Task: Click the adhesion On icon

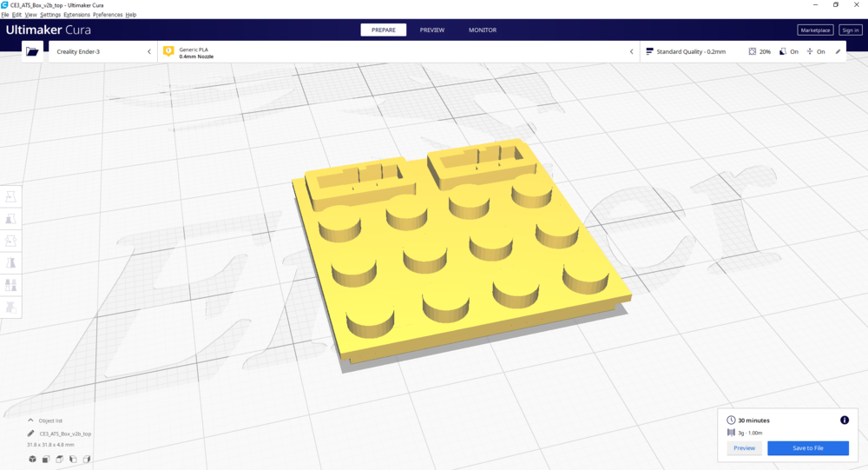Action: pos(810,51)
